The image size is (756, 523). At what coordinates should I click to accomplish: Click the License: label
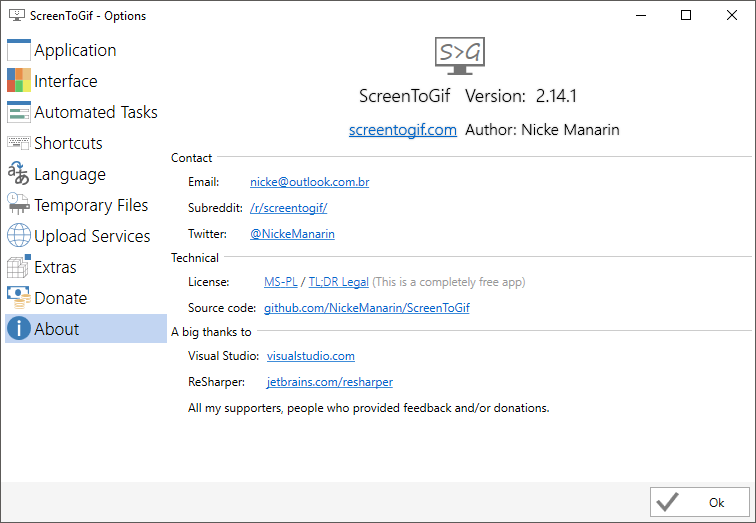coord(209,282)
